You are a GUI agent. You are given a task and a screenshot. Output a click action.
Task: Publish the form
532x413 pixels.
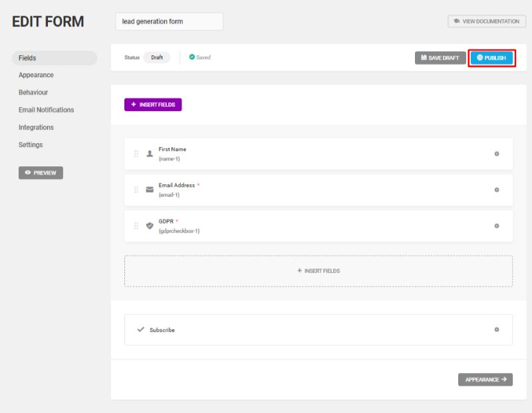[491, 58]
